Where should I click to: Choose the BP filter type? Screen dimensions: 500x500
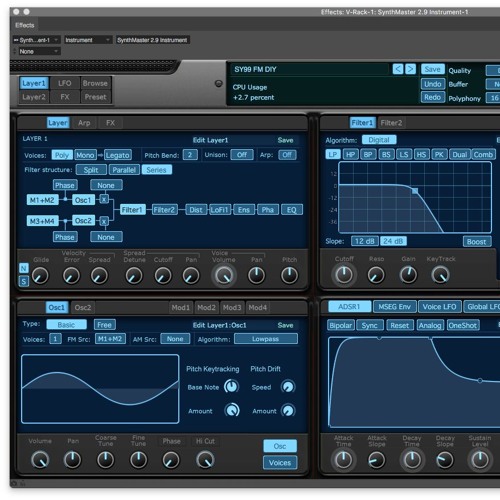368,154
